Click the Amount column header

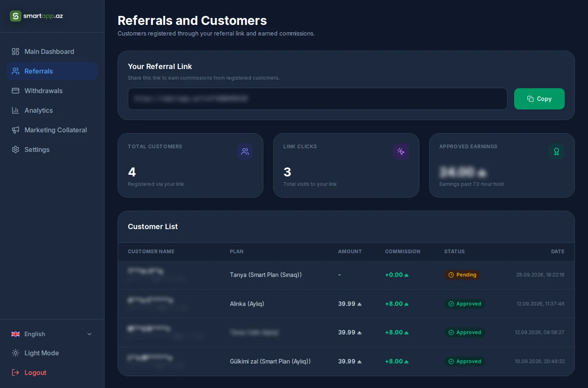point(350,252)
